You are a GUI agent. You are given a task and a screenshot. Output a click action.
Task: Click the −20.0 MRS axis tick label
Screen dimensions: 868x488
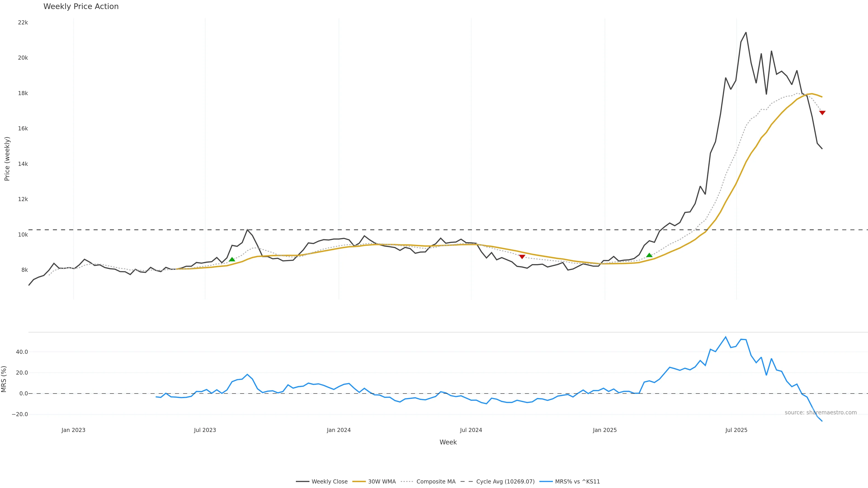coord(20,414)
